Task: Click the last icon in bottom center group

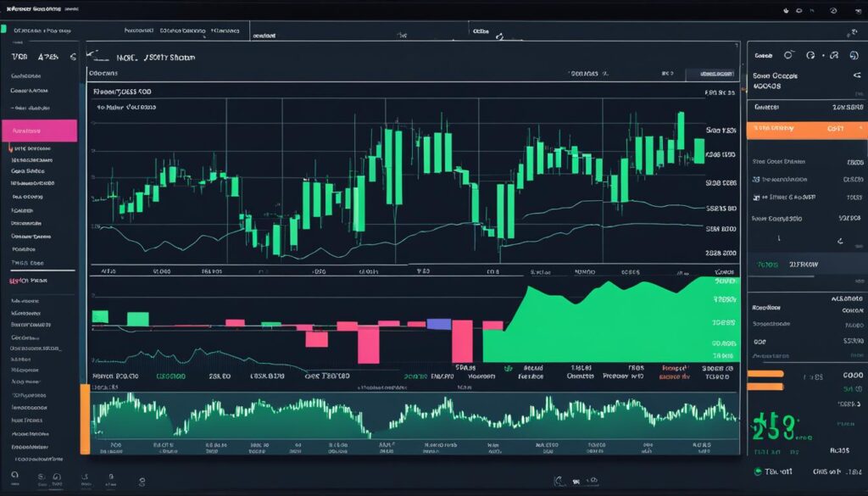Action: click(x=593, y=481)
